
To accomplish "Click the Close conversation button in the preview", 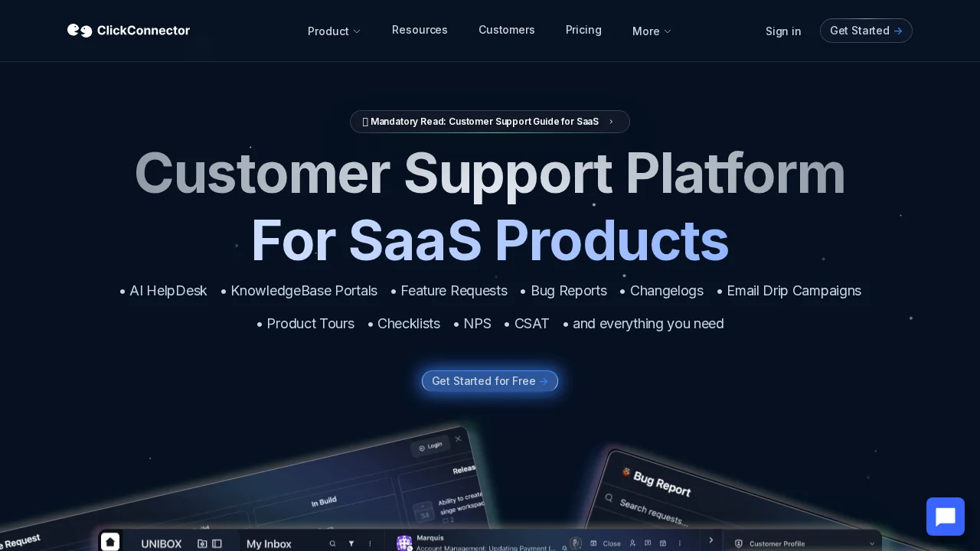I will (606, 543).
